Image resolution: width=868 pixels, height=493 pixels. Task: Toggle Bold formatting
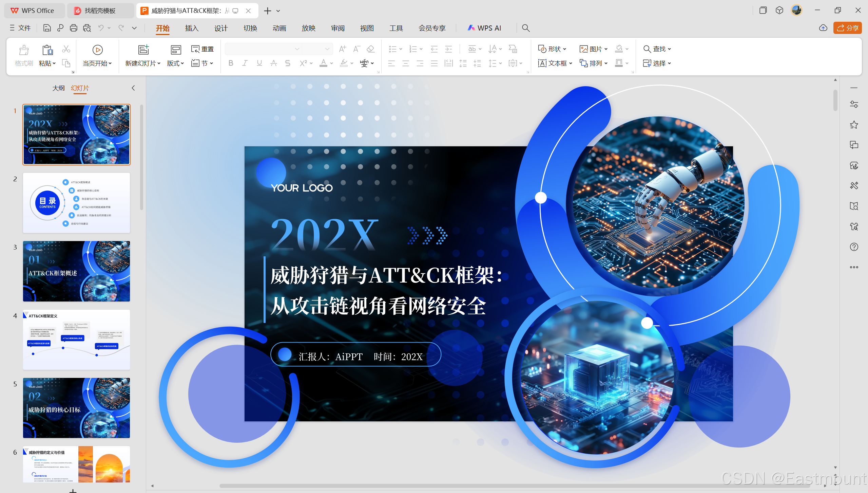coord(231,63)
